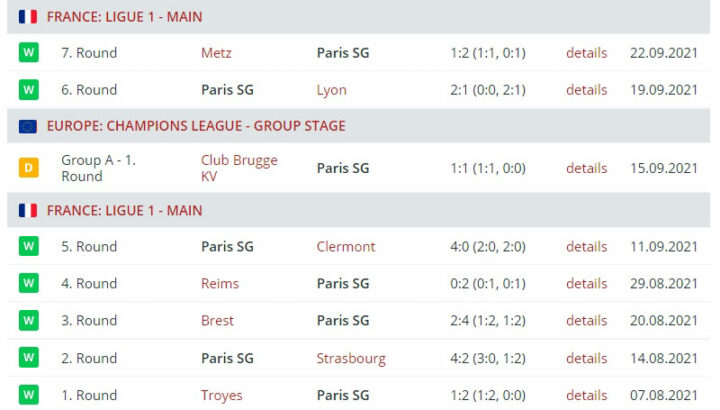Viewport: 720px width, 410px height.
Task: Open the Lyon team page
Action: coord(331,89)
